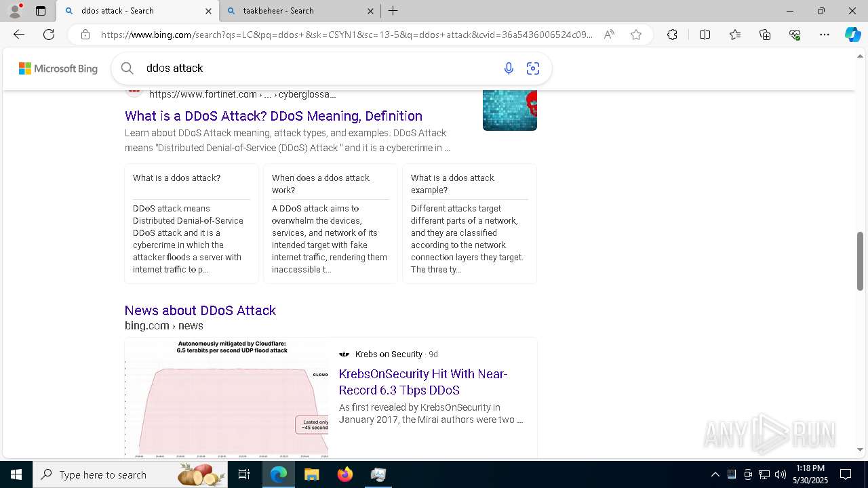Go to Microsoft Bing home logo
This screenshot has width=868, height=488.
[x=58, y=68]
